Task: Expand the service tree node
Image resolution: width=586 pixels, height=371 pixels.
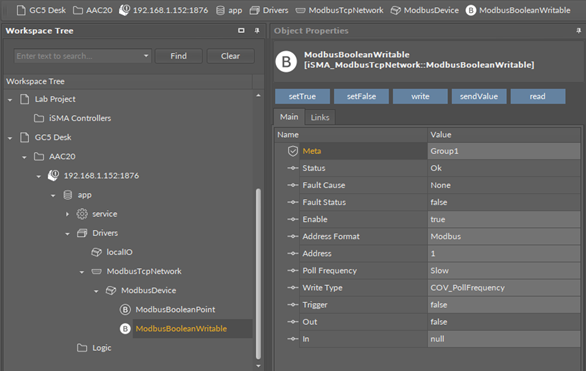Action: click(x=67, y=214)
